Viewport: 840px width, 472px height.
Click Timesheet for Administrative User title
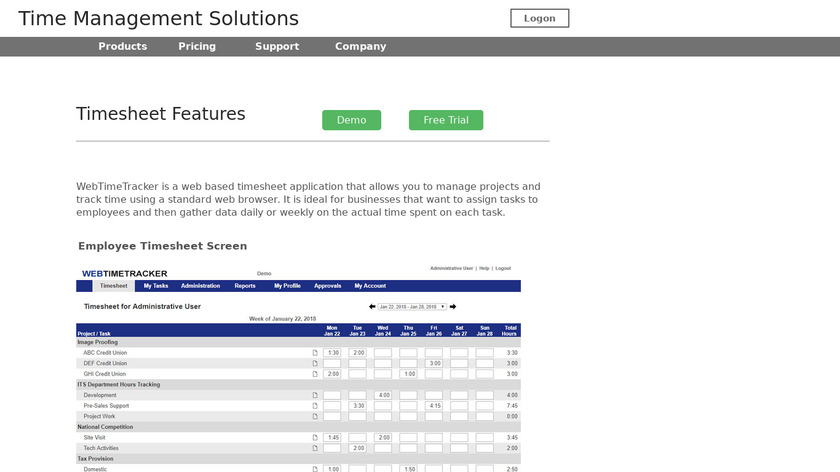pyautogui.click(x=142, y=306)
